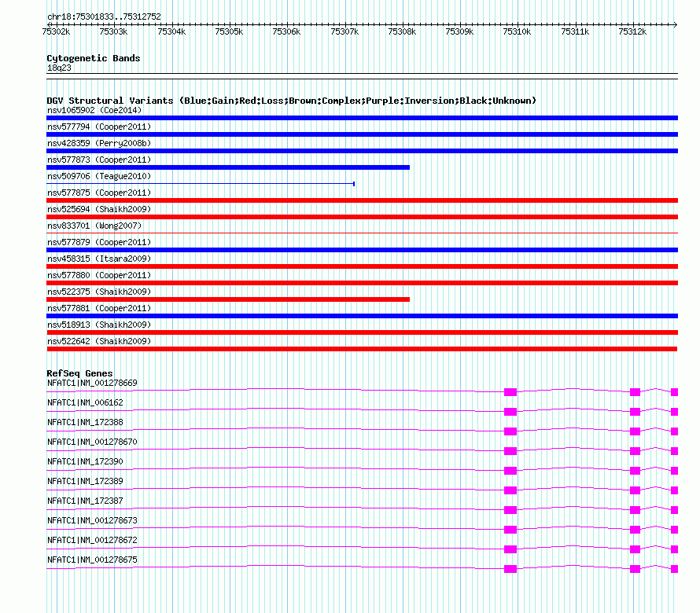
Task: Click the NFATC1|NM_172390 transcript label
Action: point(85,462)
